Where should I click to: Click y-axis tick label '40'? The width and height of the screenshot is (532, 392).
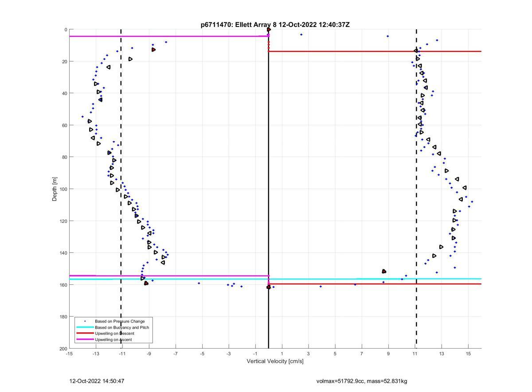[x=64, y=93]
